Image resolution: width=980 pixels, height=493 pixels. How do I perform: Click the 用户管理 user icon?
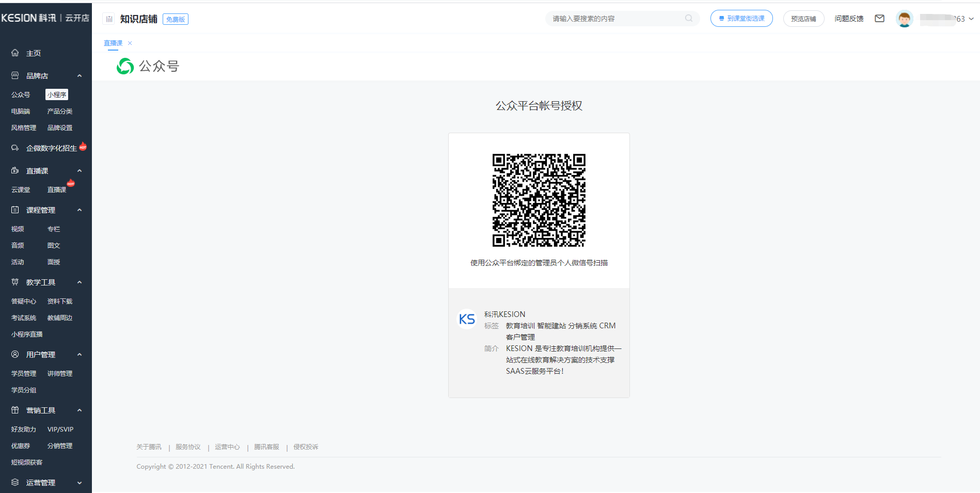tap(15, 354)
